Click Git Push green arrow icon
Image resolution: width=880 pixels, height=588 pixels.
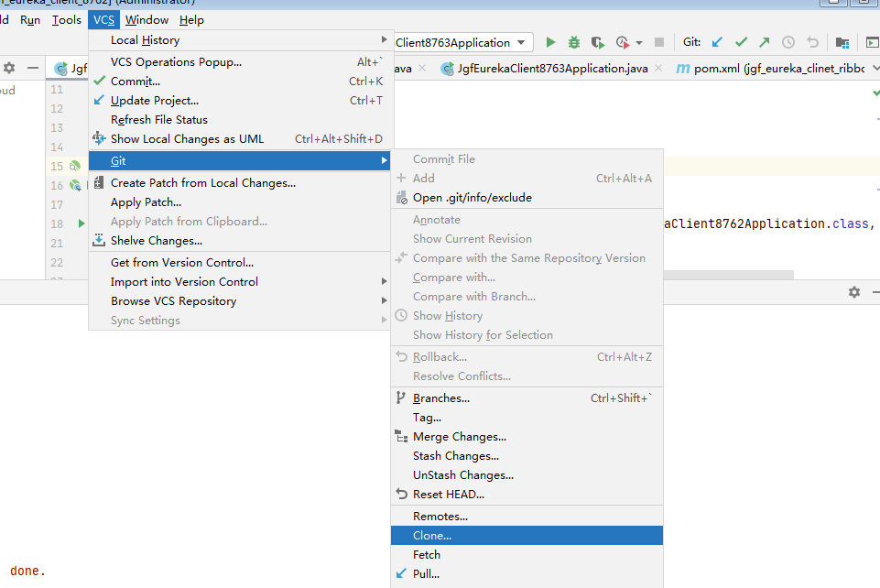click(765, 42)
